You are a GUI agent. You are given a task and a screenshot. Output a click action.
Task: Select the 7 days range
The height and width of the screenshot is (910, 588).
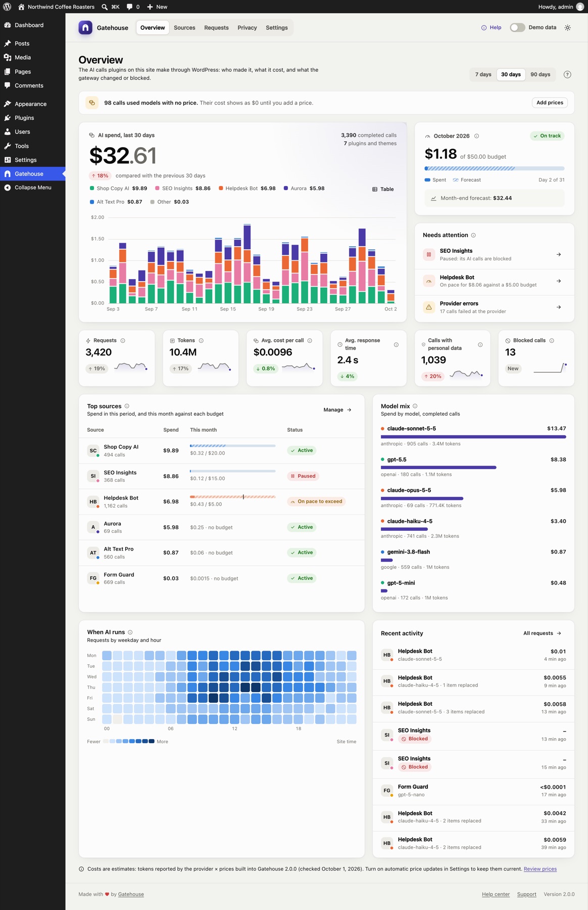(483, 74)
